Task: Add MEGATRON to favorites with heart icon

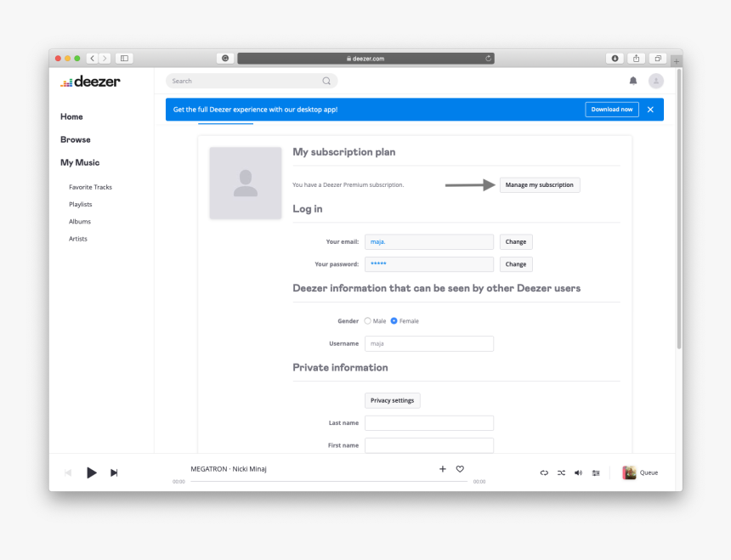Action: [460, 469]
